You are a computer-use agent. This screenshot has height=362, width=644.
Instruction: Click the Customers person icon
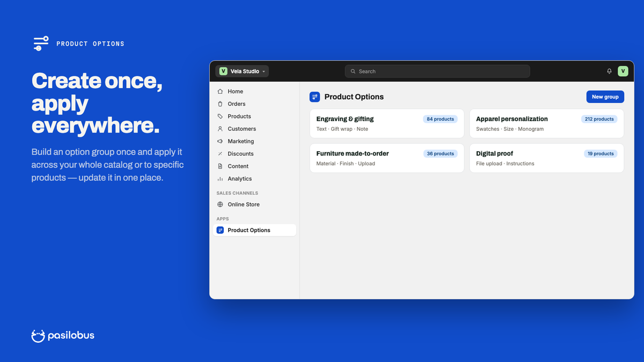220,129
